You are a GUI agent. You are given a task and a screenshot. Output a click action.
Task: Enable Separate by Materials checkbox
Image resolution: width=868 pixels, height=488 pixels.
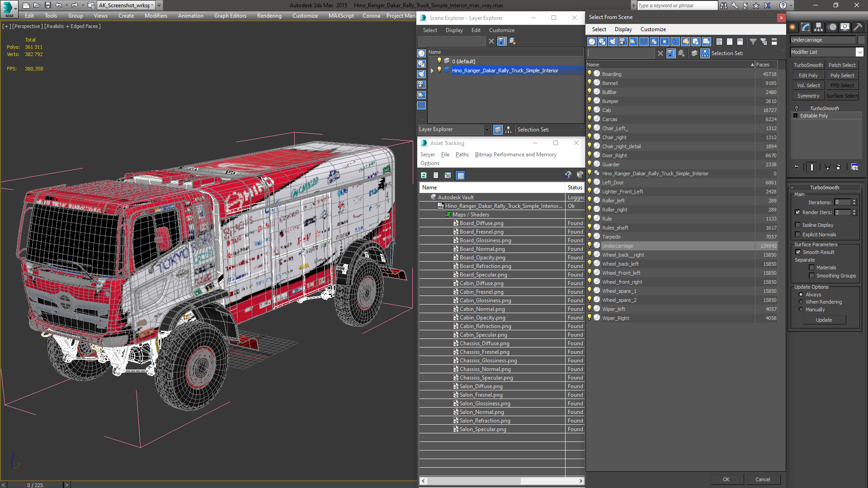click(x=811, y=267)
